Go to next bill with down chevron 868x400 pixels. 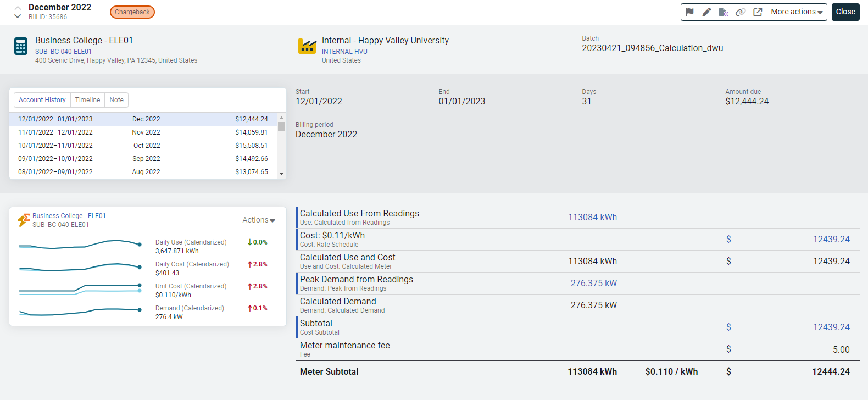coord(18,16)
